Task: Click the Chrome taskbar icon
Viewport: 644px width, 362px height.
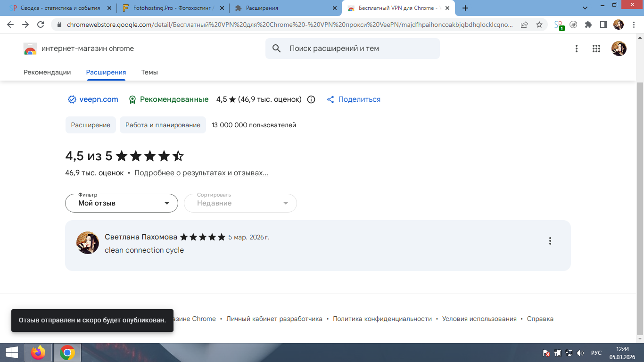Action: [67, 353]
